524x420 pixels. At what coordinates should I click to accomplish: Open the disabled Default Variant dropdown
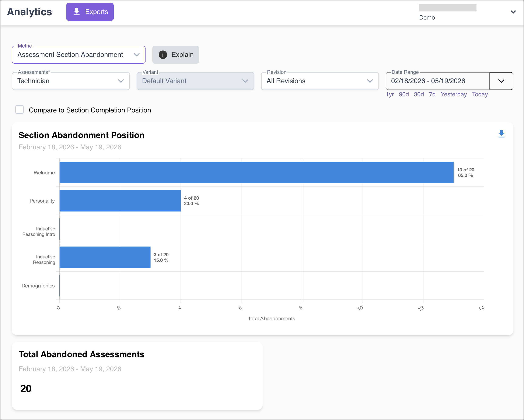coord(195,81)
